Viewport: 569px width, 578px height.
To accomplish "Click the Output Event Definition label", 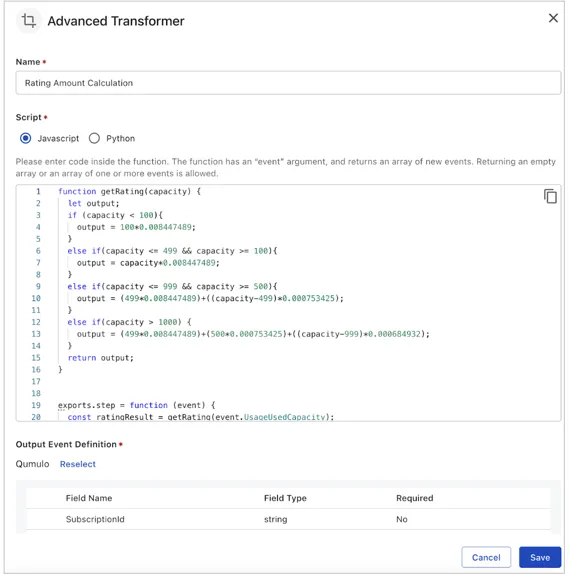I will click(66, 444).
